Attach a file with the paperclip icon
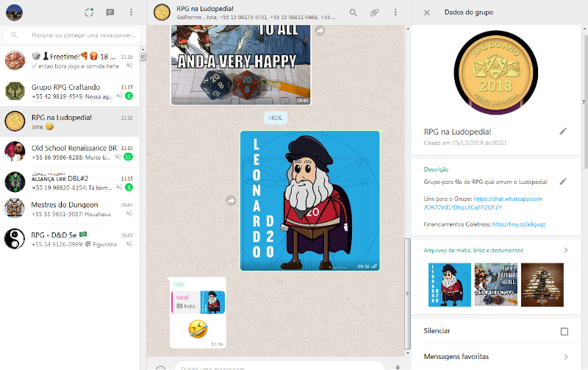The width and height of the screenshot is (588, 370). pos(374,13)
